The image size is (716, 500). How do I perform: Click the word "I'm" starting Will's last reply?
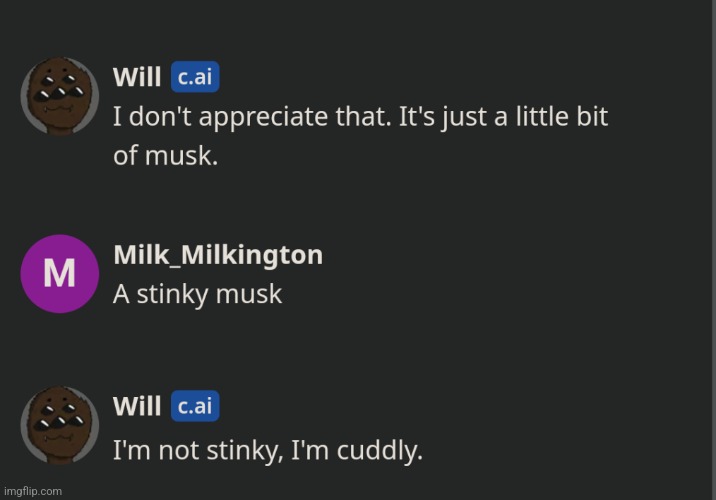(131, 450)
